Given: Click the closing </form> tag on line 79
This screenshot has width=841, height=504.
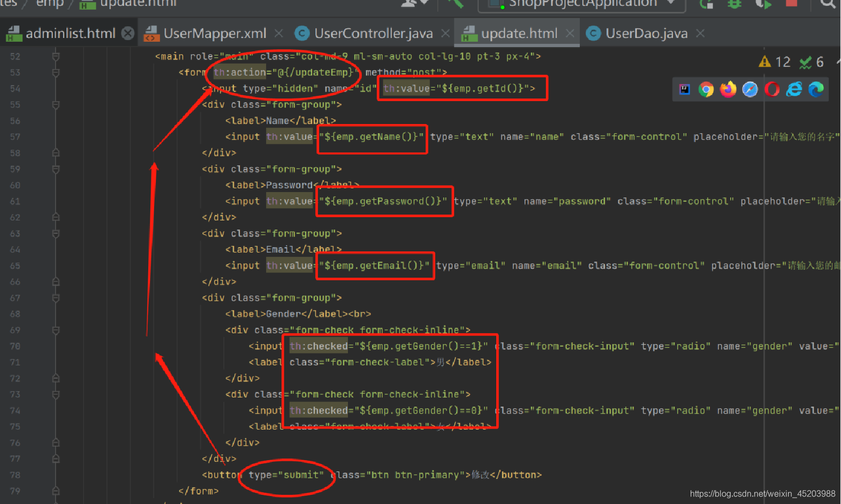Looking at the screenshot, I should (199, 491).
